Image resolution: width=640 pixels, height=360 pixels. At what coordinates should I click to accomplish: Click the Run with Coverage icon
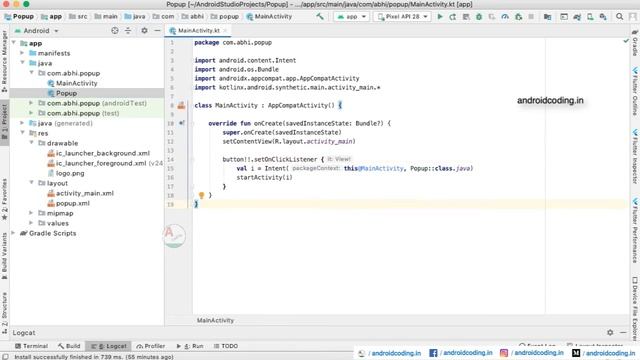click(x=492, y=17)
